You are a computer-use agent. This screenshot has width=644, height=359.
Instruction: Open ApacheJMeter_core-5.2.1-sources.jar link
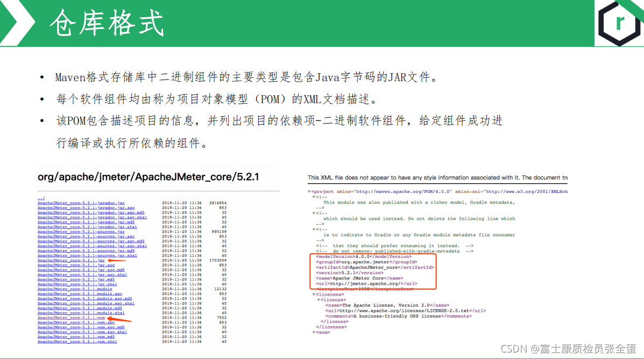81,232
